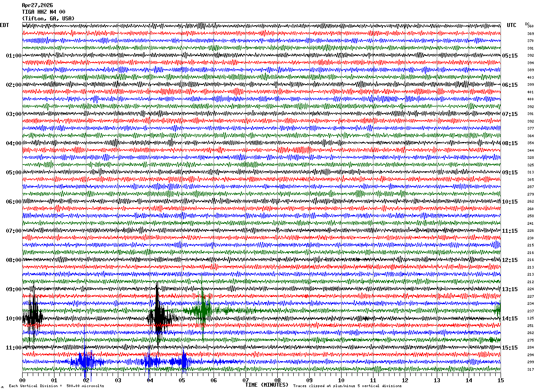This screenshot has width=536, height=392.
Task: Click the DC offset value 403
Action: click(530, 77)
